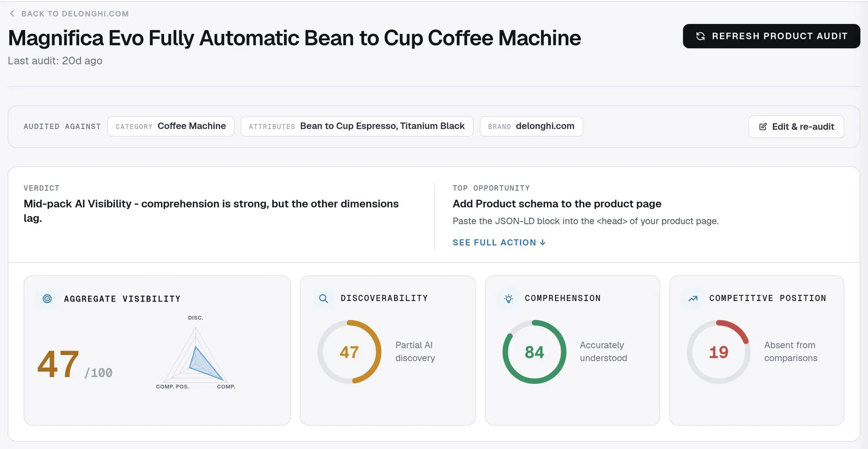Click the Comprehension lightbulb icon
Screen dimensions: 868x449
(508, 298)
